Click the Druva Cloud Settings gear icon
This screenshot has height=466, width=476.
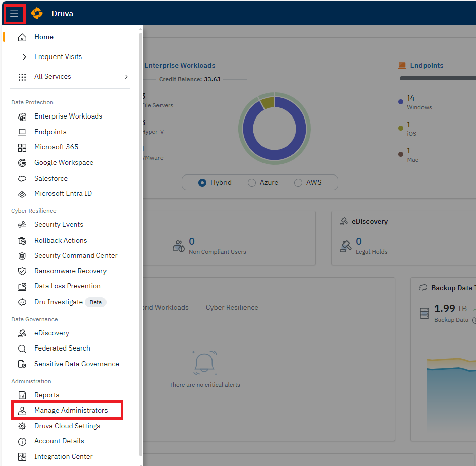tap(22, 426)
